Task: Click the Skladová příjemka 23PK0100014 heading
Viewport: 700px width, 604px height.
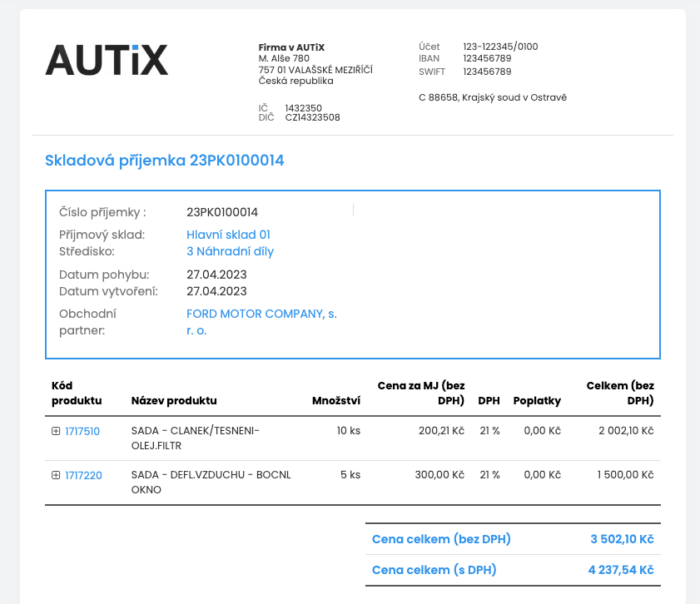Action: 164,161
